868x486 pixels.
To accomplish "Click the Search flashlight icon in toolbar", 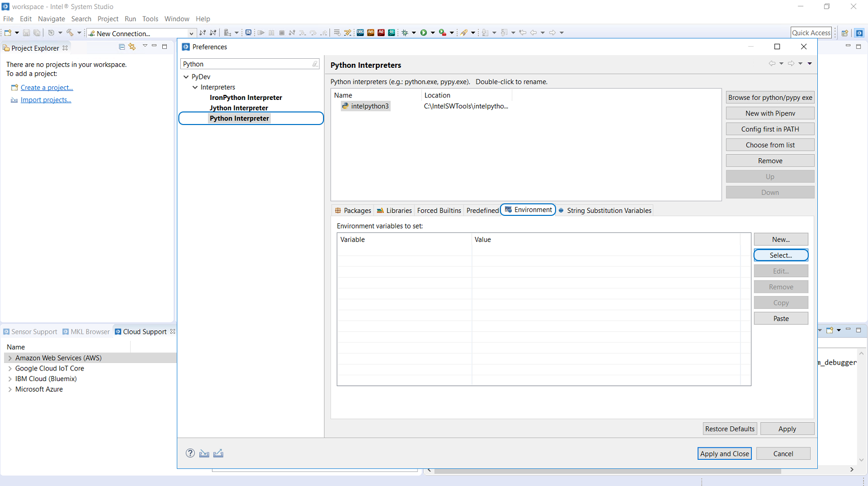I will (464, 33).
